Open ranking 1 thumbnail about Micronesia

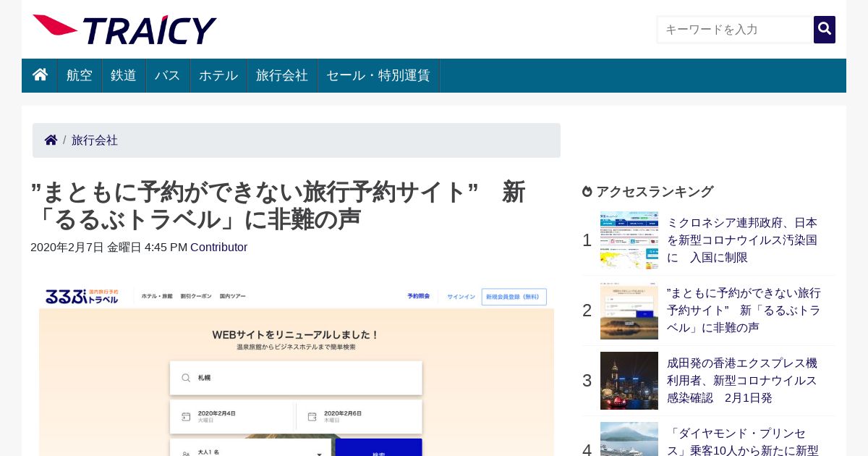click(629, 240)
